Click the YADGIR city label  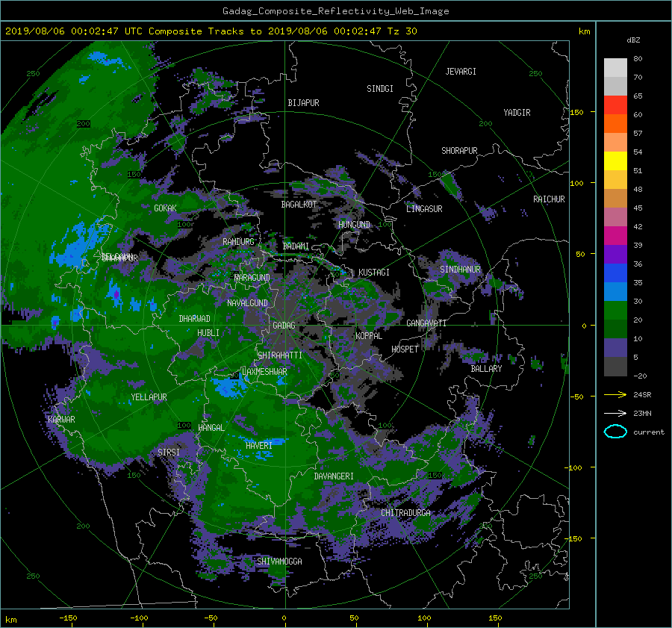[x=517, y=113]
